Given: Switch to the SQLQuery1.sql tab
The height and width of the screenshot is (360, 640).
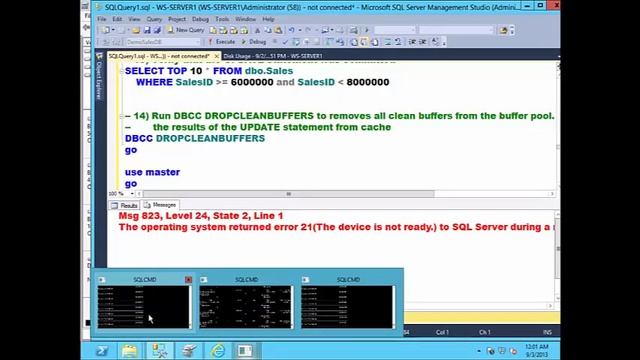Looking at the screenshot, I should 159,56.
